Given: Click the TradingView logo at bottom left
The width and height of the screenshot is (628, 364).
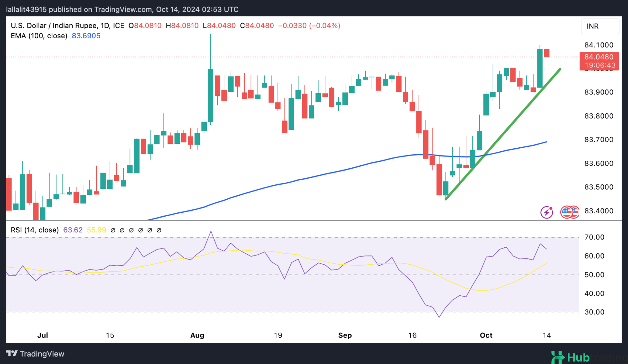Looking at the screenshot, I should pos(12,354).
